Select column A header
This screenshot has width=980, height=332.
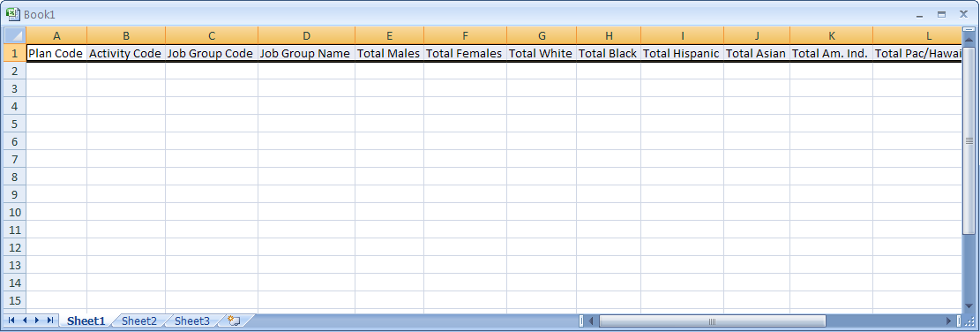[x=56, y=35]
